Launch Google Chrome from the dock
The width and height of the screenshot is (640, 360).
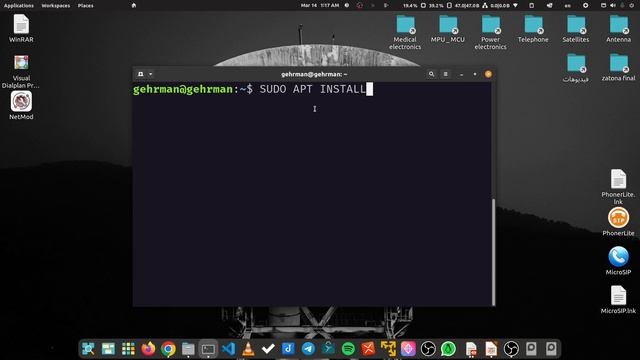[x=168, y=349]
